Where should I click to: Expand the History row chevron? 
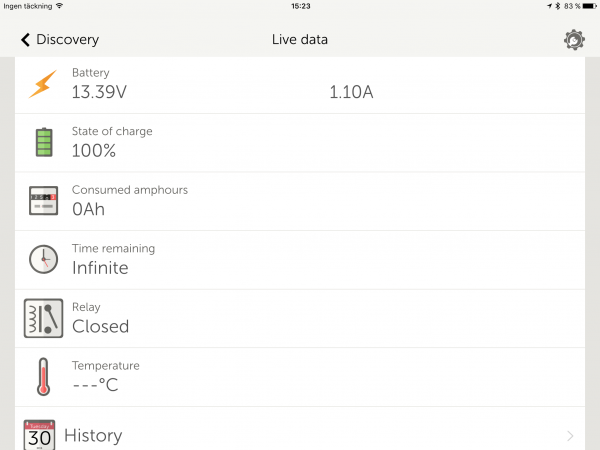click(570, 436)
